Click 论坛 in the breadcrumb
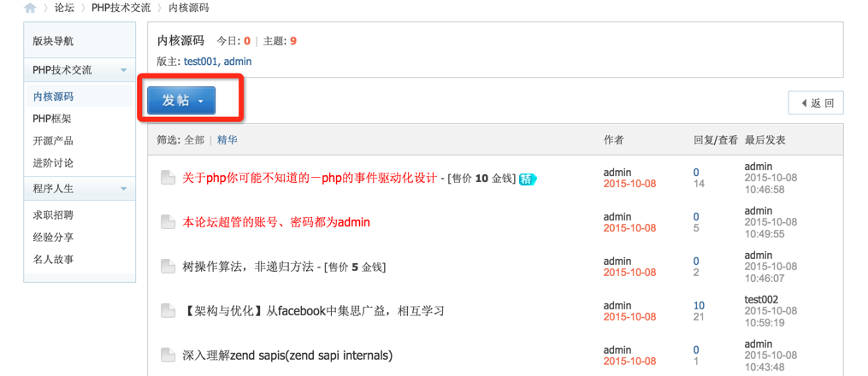Image resolution: width=868 pixels, height=376 pixels. click(64, 8)
